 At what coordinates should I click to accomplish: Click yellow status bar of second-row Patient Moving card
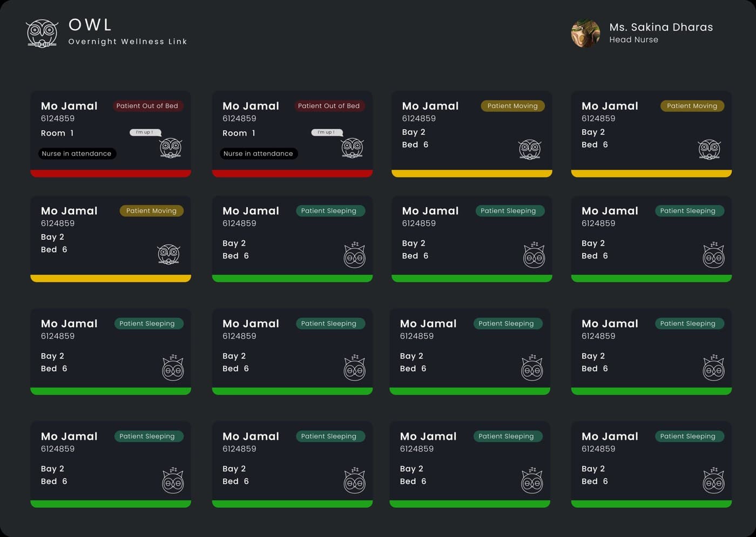pyautogui.click(x=111, y=278)
